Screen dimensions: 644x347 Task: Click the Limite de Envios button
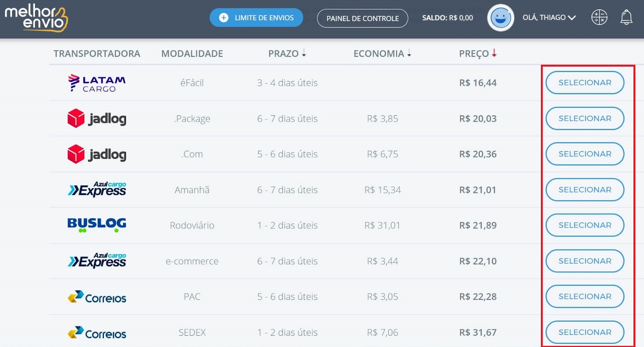[x=256, y=18]
